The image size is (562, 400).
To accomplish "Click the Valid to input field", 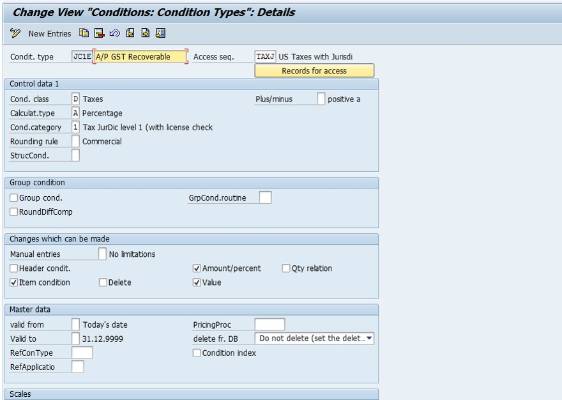I will [x=75, y=338].
